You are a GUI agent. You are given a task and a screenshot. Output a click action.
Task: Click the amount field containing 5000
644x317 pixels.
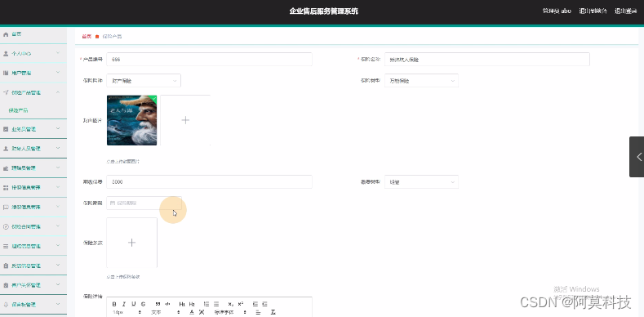click(209, 181)
